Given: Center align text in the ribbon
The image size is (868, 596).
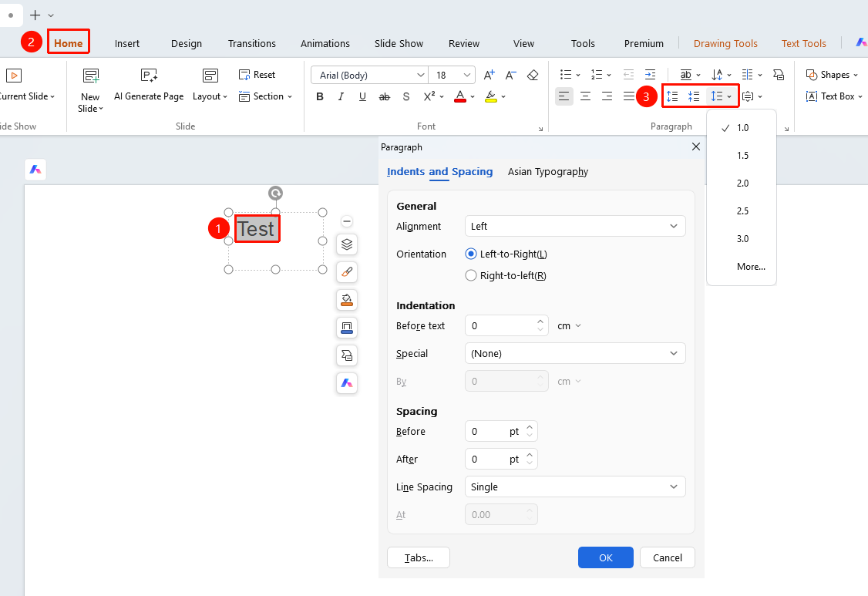Looking at the screenshot, I should click(x=586, y=96).
